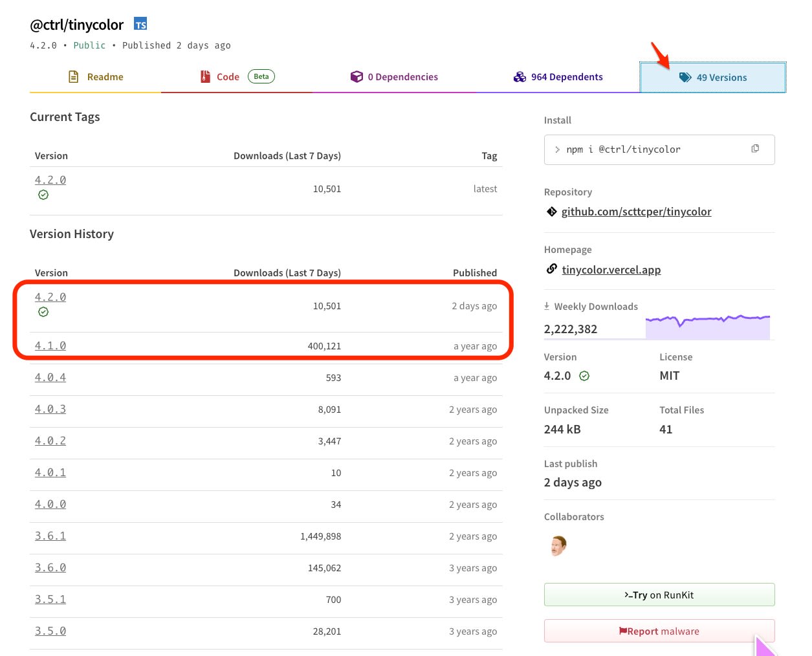Open version 4.0.3 link

[x=50, y=409]
